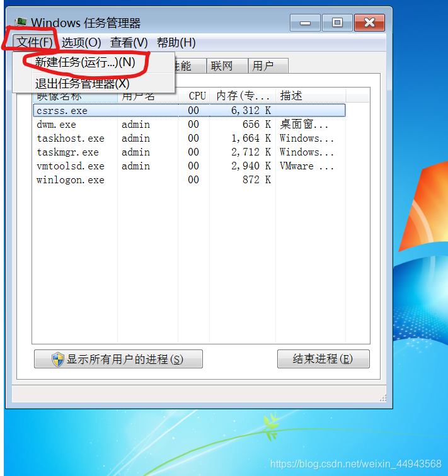
Task: Click the 656 K memory value
Action: 256,124
